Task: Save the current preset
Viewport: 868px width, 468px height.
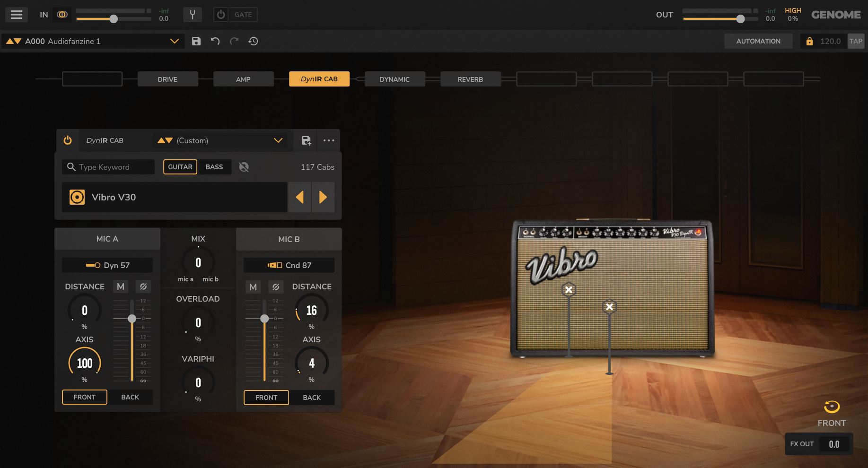Action: coord(196,41)
